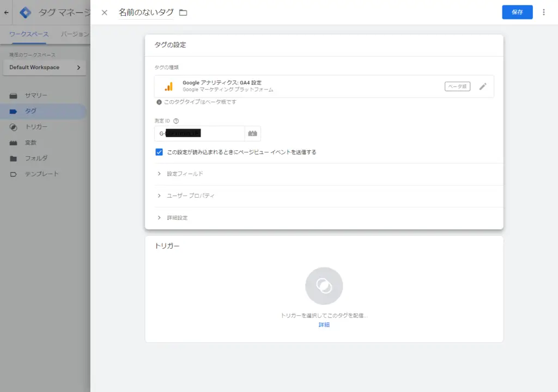Switch to the ワークスペース tab
Screen dimensions: 558x392
29,34
